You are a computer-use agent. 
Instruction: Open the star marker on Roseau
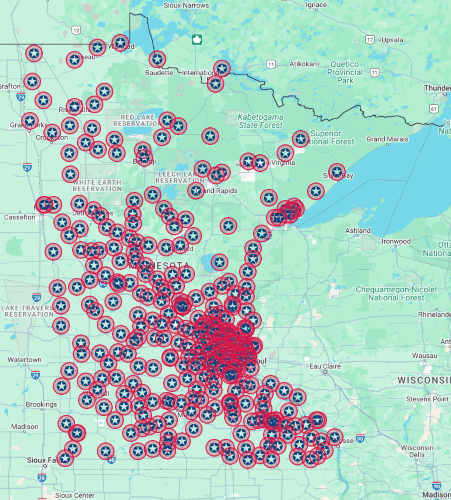click(74, 60)
